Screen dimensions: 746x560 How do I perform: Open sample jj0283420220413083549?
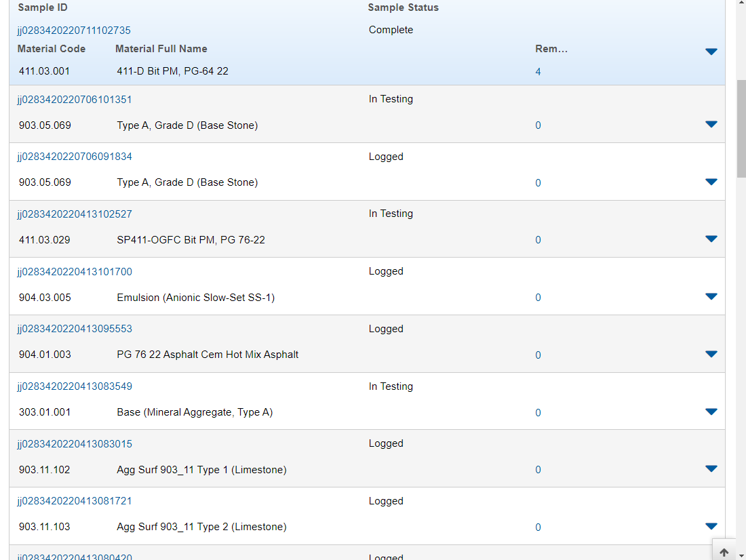[x=74, y=386]
